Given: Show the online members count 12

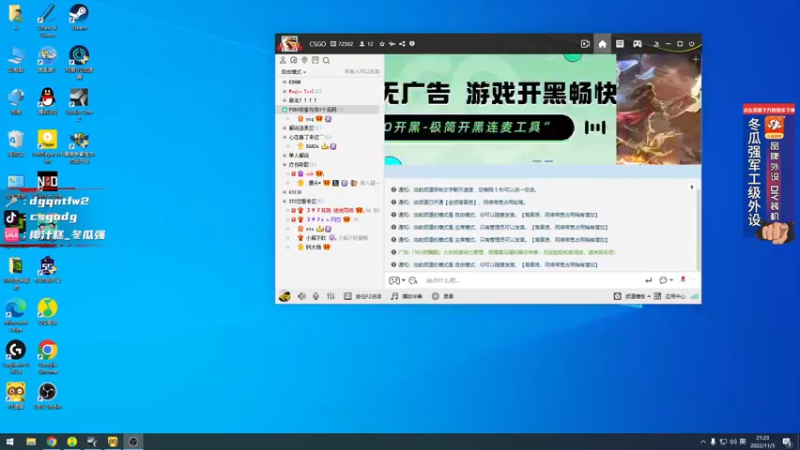Looking at the screenshot, I should pos(366,44).
